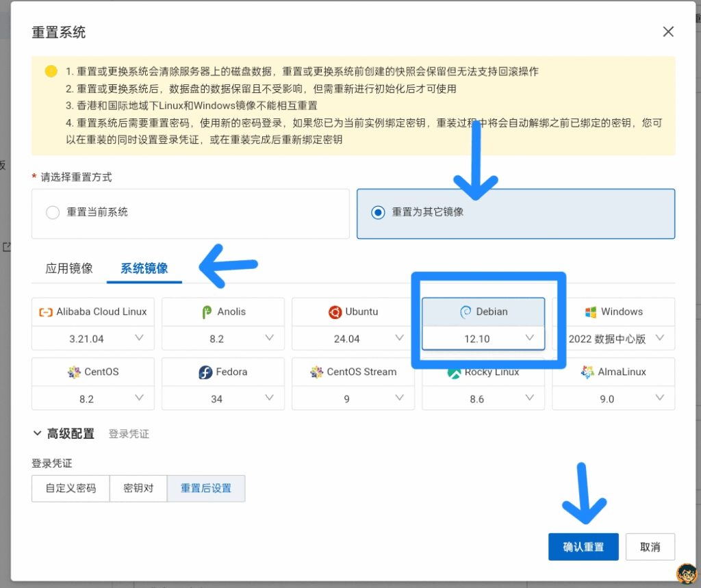Screen dimensions: 701x588
Task: Click notice line starting with 1. 重置或更换系统会清除
Action: tap(302, 72)
